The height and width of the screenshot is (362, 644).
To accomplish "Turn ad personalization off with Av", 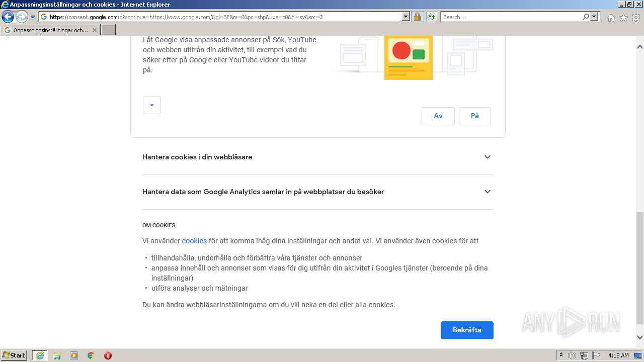I will click(438, 116).
